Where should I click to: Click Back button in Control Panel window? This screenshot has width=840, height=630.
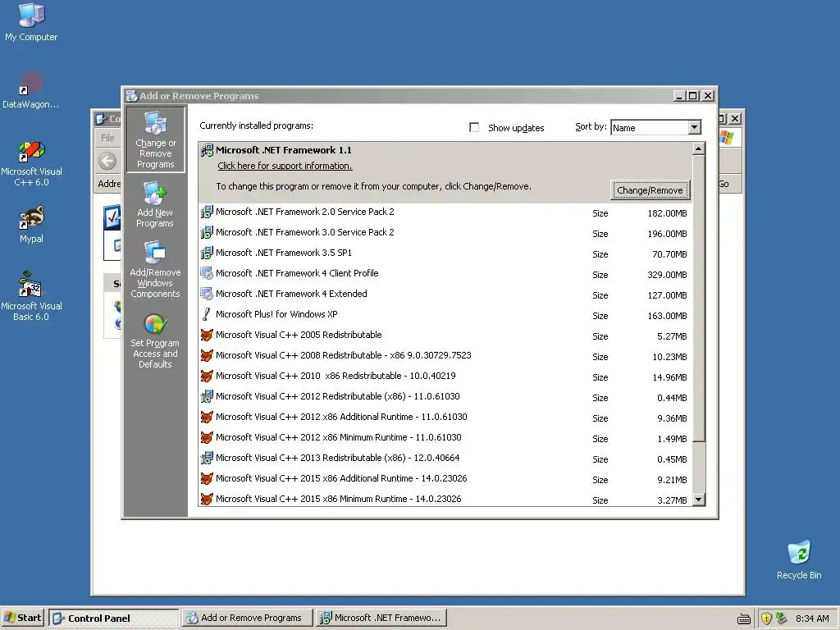[x=107, y=161]
